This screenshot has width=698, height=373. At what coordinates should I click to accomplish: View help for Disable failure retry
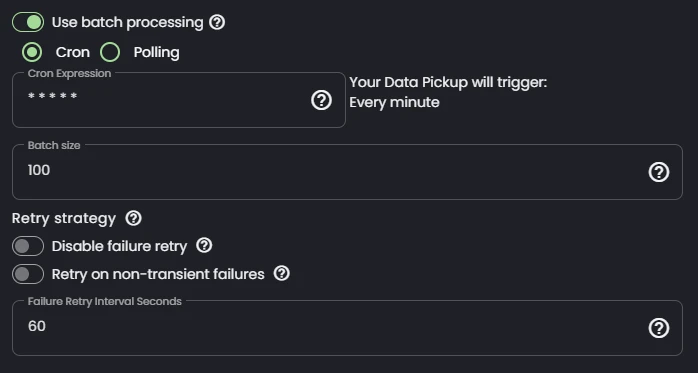204,246
